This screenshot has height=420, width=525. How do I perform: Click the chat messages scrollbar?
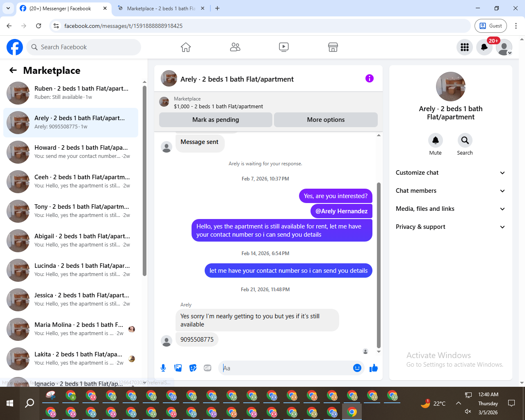coord(379,265)
